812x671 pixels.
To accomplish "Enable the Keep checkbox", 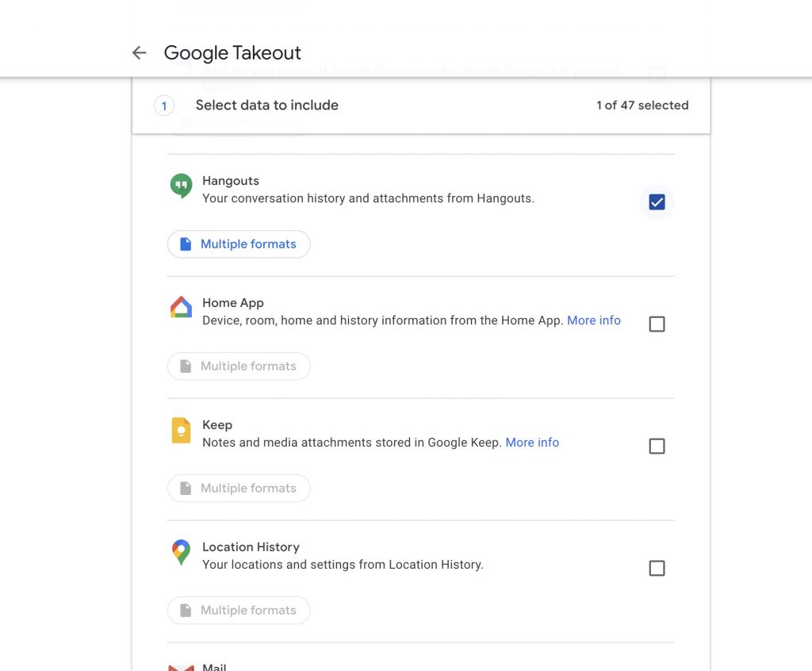I will (657, 447).
